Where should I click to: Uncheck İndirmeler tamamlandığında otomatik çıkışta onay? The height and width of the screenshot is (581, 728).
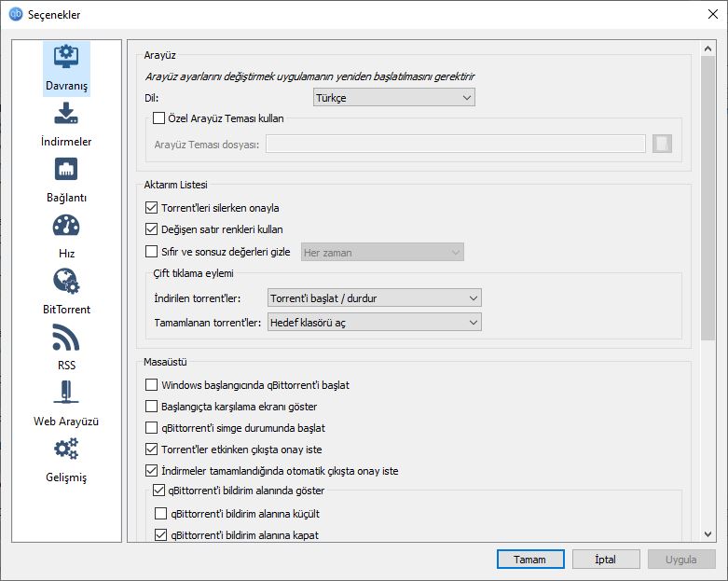[x=151, y=470]
